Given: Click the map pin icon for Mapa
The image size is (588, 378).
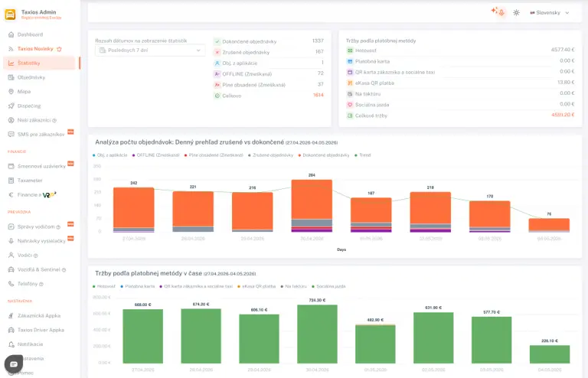Looking at the screenshot, I should (x=11, y=91).
